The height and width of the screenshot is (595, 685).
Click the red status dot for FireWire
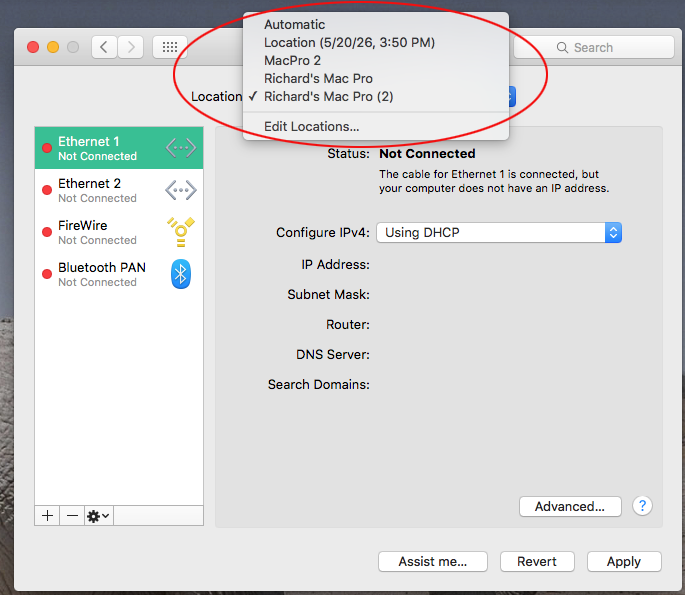tap(47, 232)
